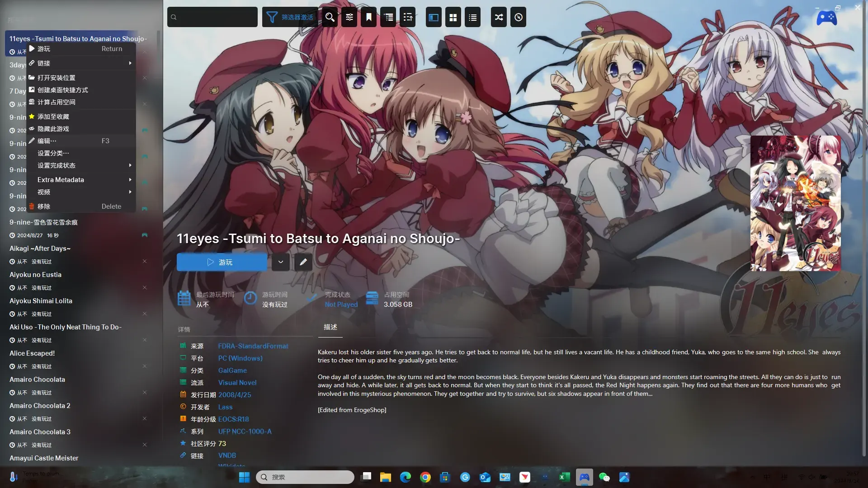Open WeChat from the taskbar
This screenshot has height=488, width=868.
coord(604,477)
